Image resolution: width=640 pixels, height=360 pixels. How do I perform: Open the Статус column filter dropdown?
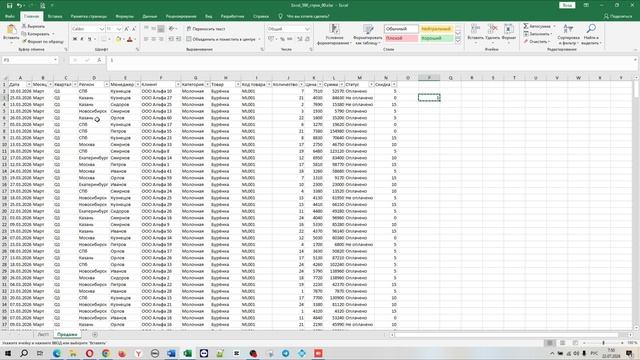click(x=371, y=84)
